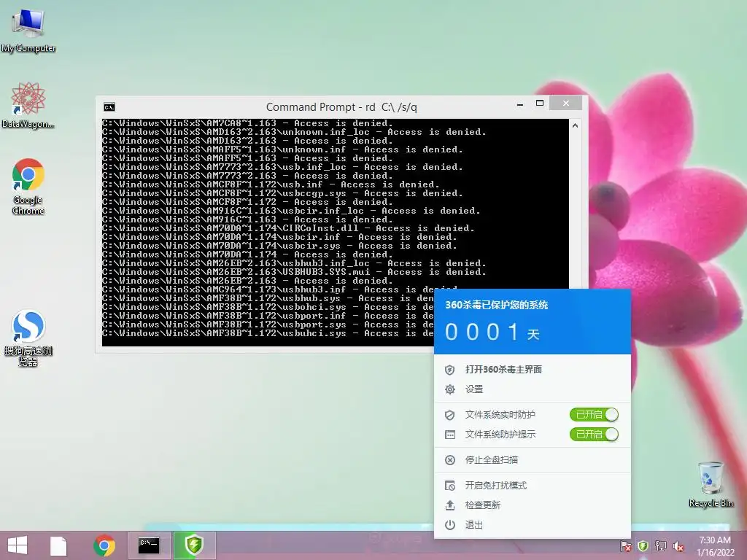Screen dimensions: 747x560
Task: Toggle 文件系统防护提示 switch off
Action: point(594,435)
